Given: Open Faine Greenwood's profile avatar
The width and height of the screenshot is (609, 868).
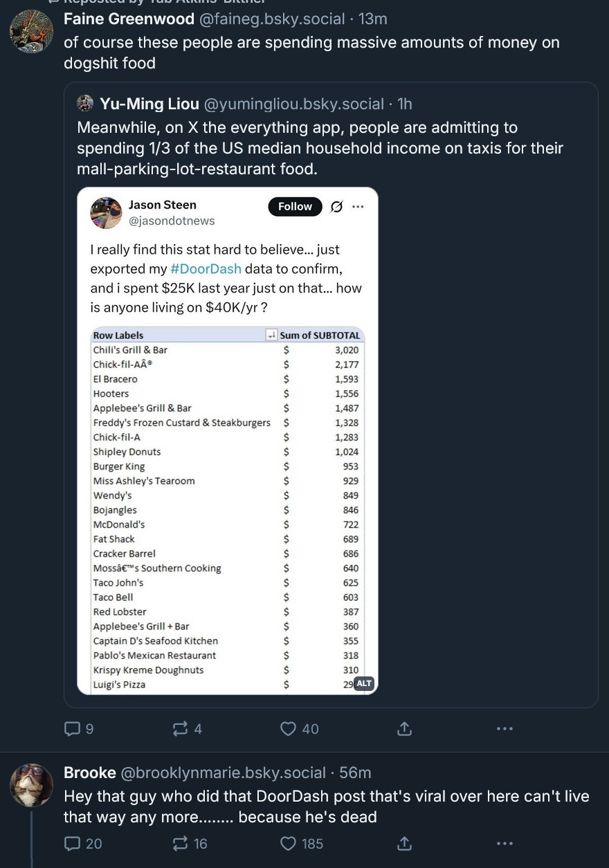Looking at the screenshot, I should pyautogui.click(x=32, y=31).
